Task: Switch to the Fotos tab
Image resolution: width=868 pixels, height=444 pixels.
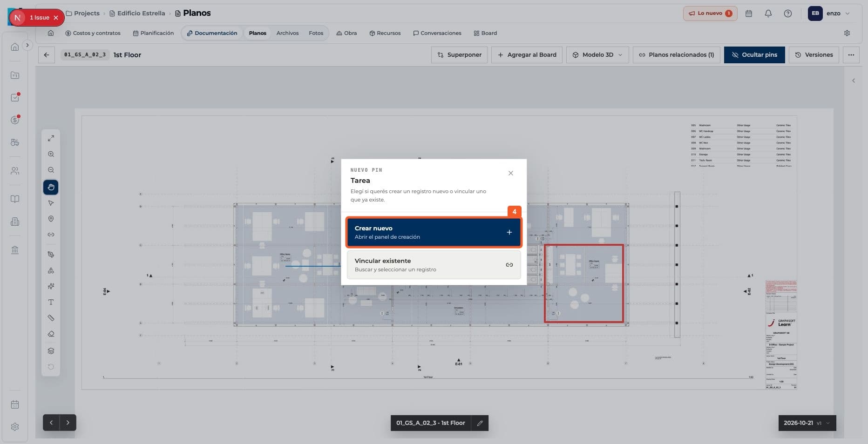Action: (x=316, y=33)
